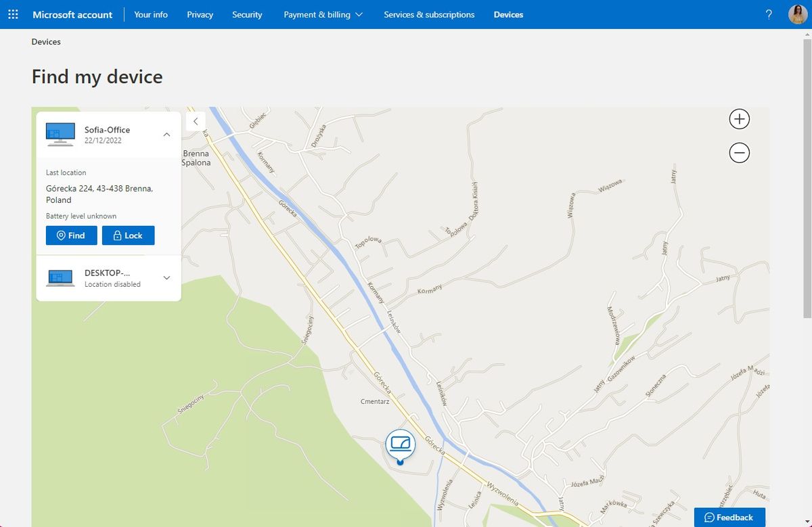Select Your info in the navigation
Screen dimensions: 812x527
tap(150, 14)
